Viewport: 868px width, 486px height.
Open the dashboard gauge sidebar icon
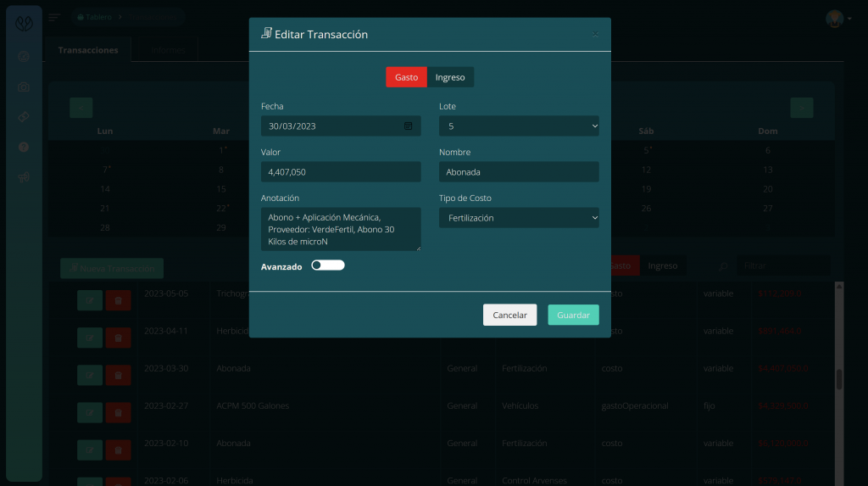point(24,56)
